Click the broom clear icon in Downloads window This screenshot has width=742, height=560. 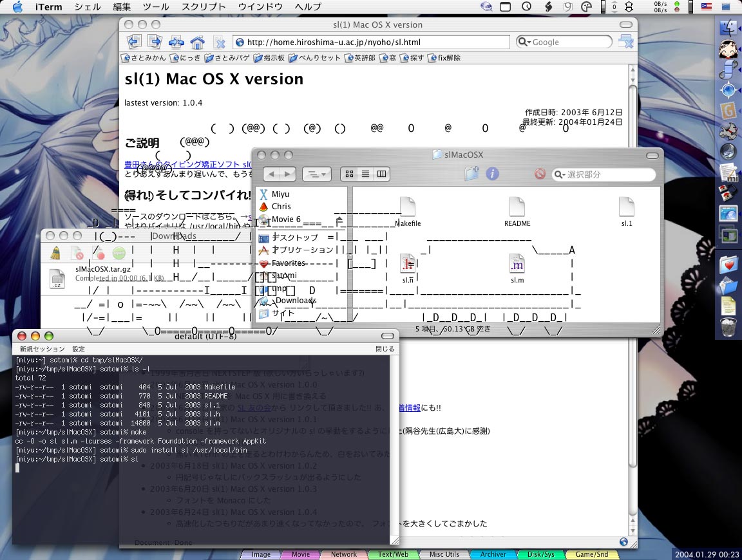pos(55,253)
